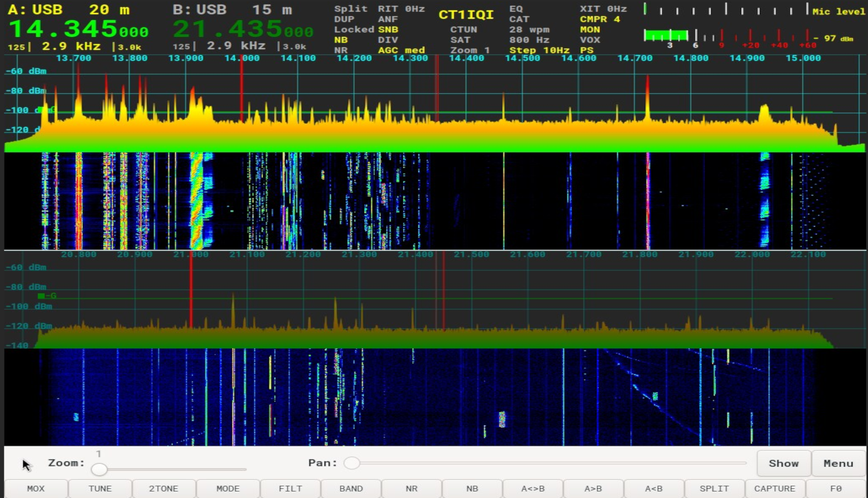Screen dimensions: 868x498
Task: Click the AGC med indicator
Action: [x=401, y=50]
